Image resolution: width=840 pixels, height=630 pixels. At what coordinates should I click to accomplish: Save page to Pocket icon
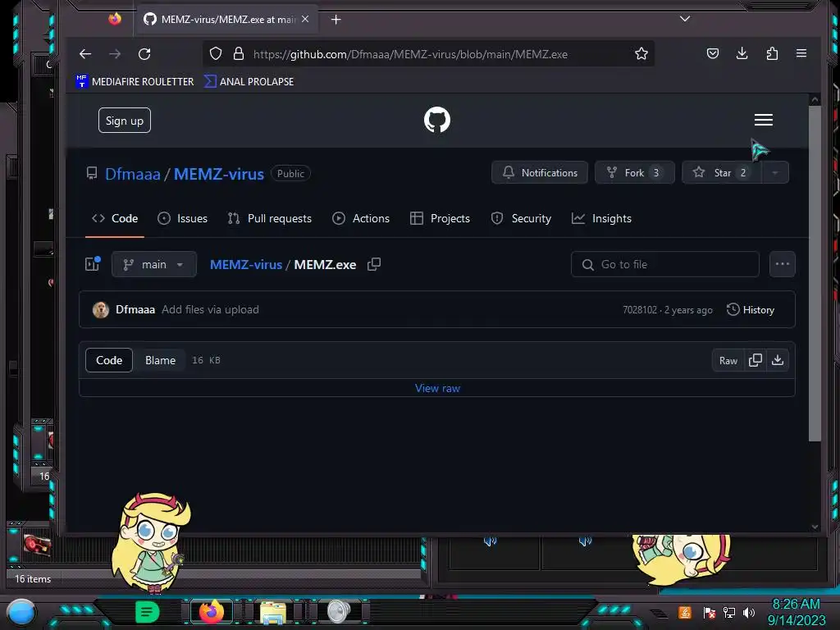(713, 53)
